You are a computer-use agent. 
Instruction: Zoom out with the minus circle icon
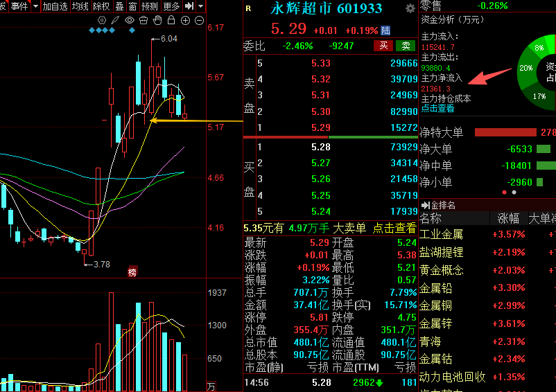[199, 21]
